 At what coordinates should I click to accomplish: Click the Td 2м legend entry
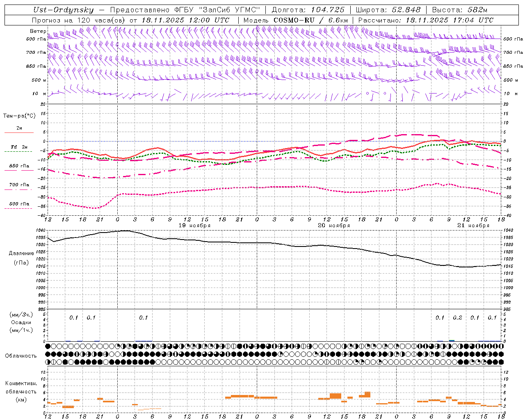click(x=19, y=147)
